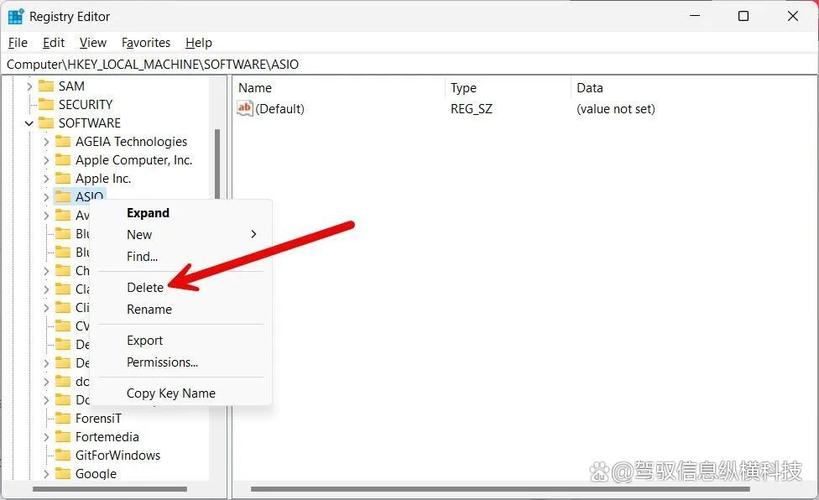Image resolution: width=819 pixels, height=500 pixels.
Task: Select the (Default) value name
Action: [x=279, y=109]
